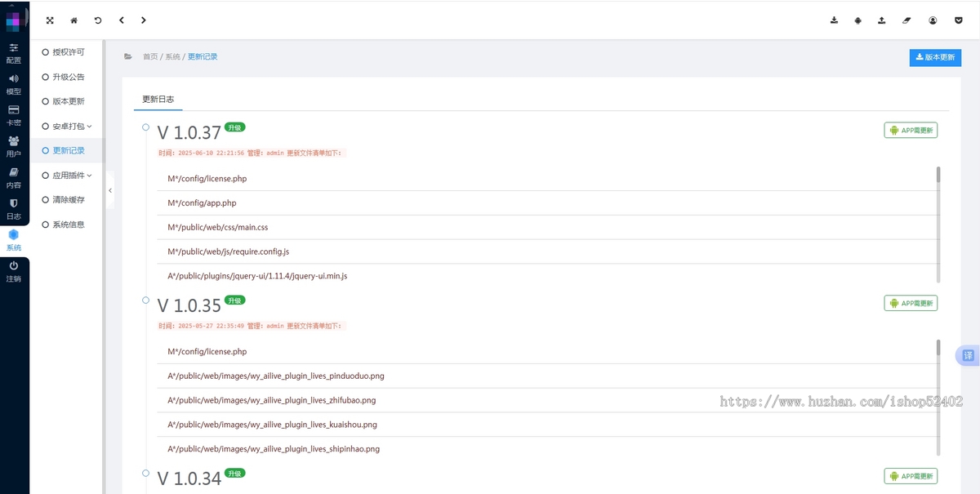Click APP需更新 button for V 1.0.34
Viewport: 980px width, 494px height.
click(911, 476)
